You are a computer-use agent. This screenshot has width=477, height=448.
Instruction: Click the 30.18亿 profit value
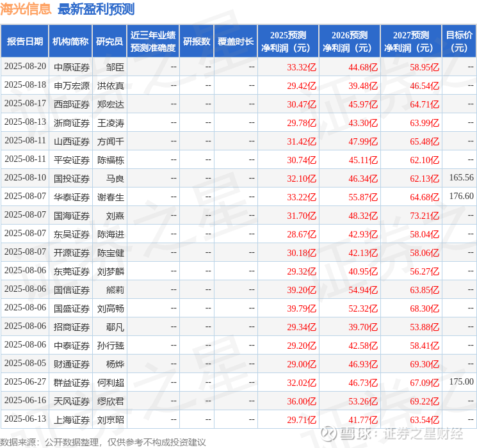click(302, 253)
